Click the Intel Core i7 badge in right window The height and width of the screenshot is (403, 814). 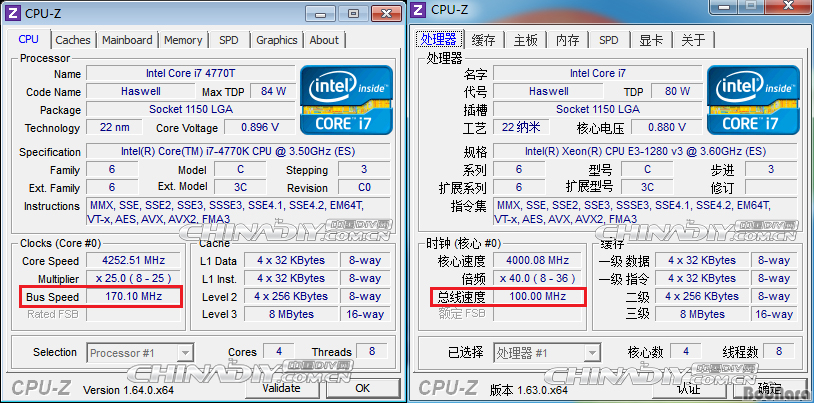[753, 100]
